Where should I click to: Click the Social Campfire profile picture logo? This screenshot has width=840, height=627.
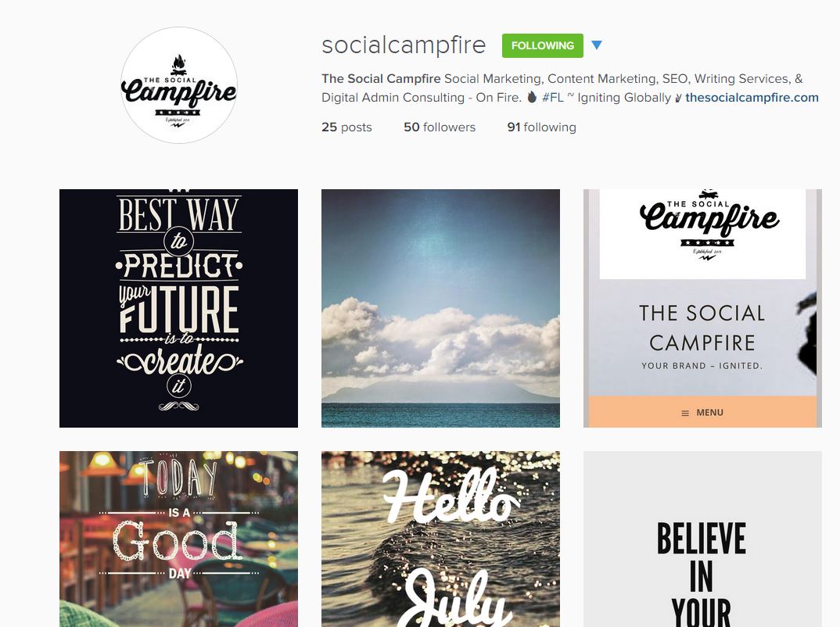[179, 86]
